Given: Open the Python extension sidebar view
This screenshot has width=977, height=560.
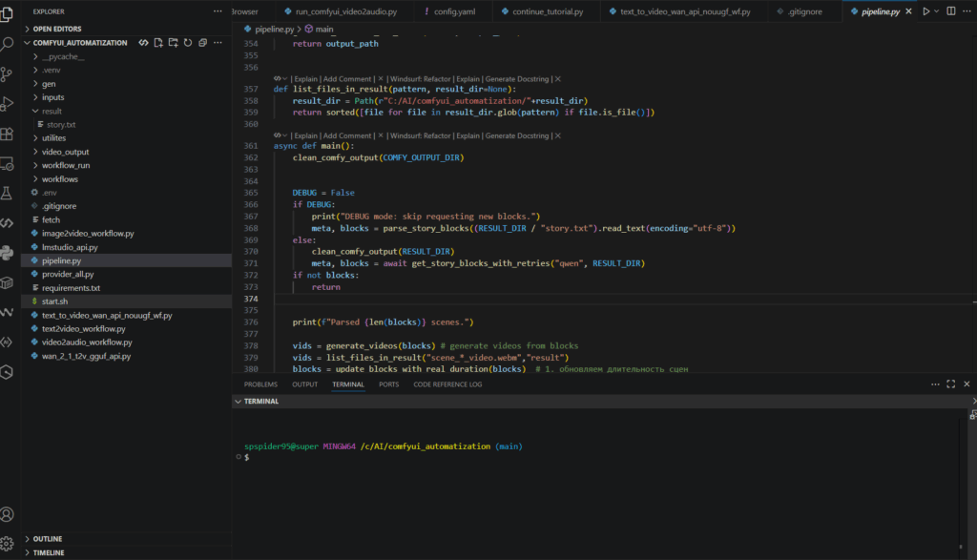Looking at the screenshot, I should coord(8,253).
